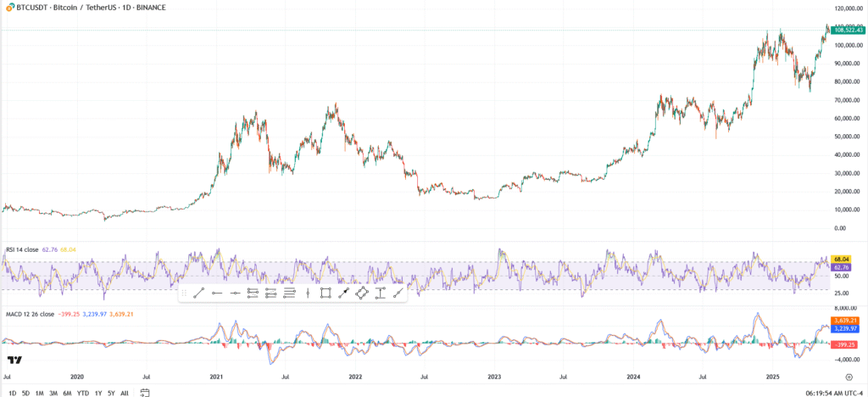Switch time range to 1D

(x=11, y=393)
